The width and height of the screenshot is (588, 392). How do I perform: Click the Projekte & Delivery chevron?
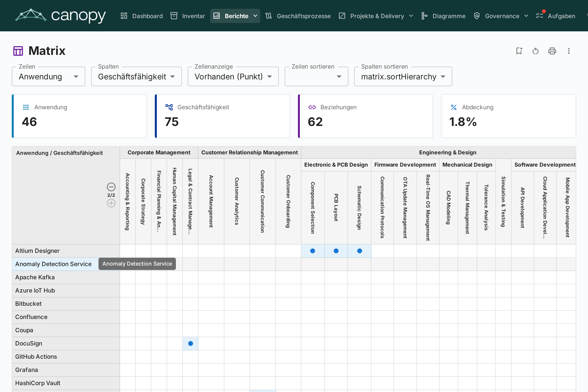pos(411,16)
